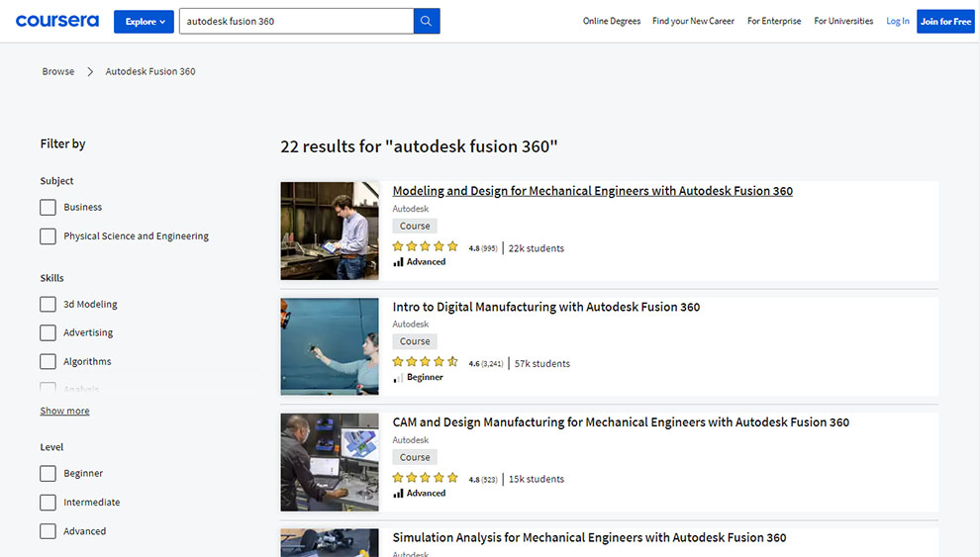Open the Explore dropdown menu
The height and width of the screenshot is (557, 980).
(145, 21)
